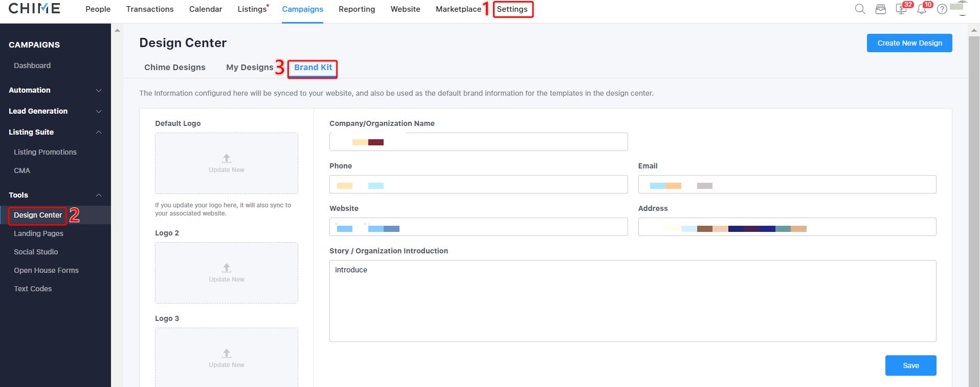Click the sidebar scroll-up arrow

[x=117, y=30]
